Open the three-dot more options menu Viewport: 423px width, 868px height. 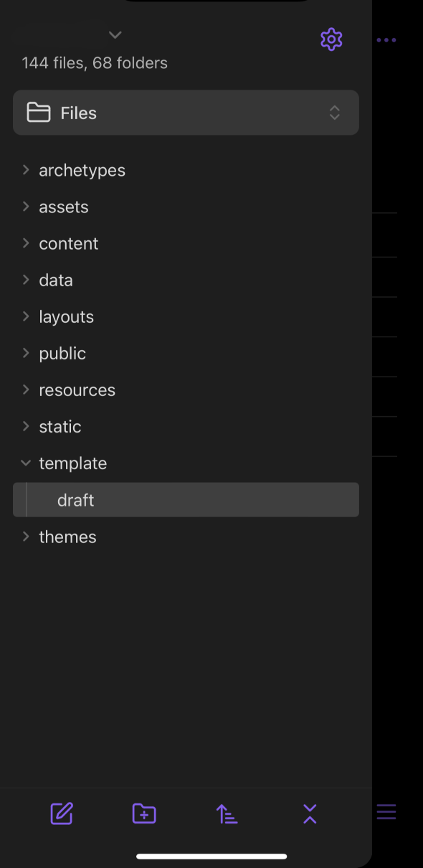pos(386,40)
